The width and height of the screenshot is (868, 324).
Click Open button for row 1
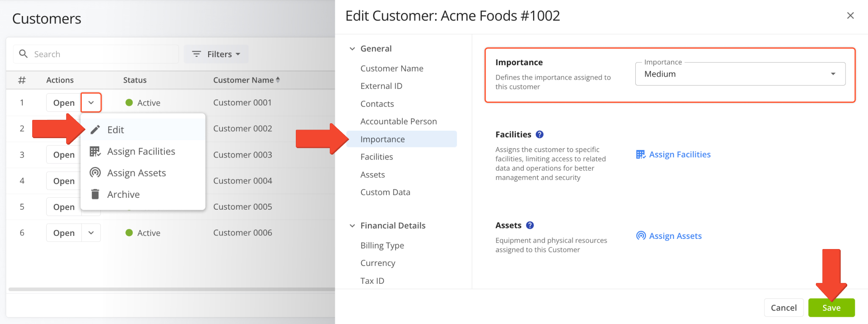click(x=64, y=102)
